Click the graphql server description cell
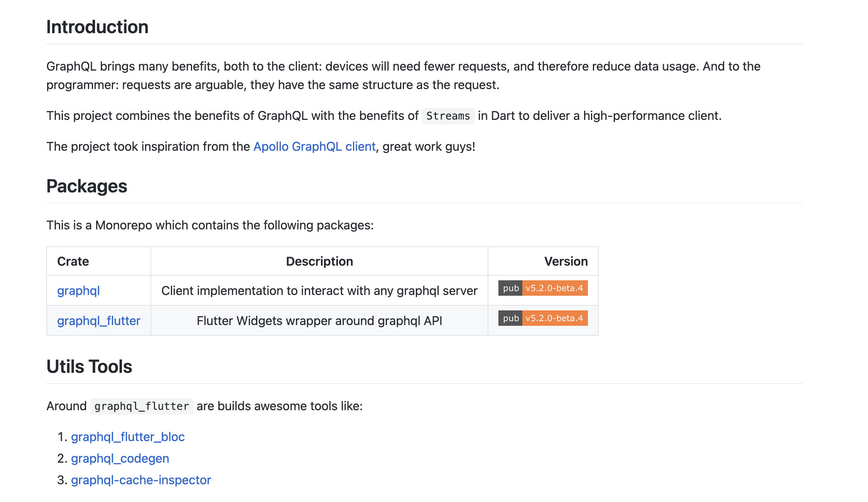Viewport: 868px width, 502px height. pos(319,291)
